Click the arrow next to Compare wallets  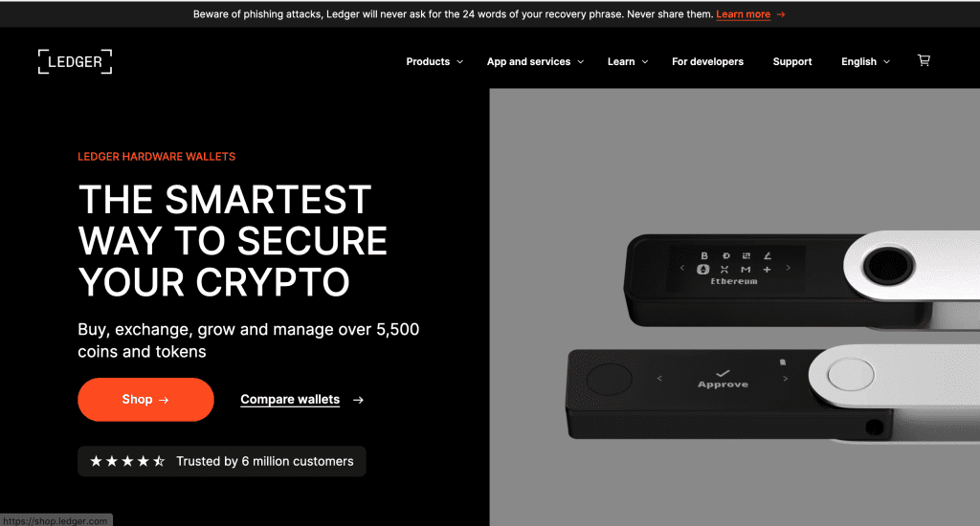click(x=358, y=400)
